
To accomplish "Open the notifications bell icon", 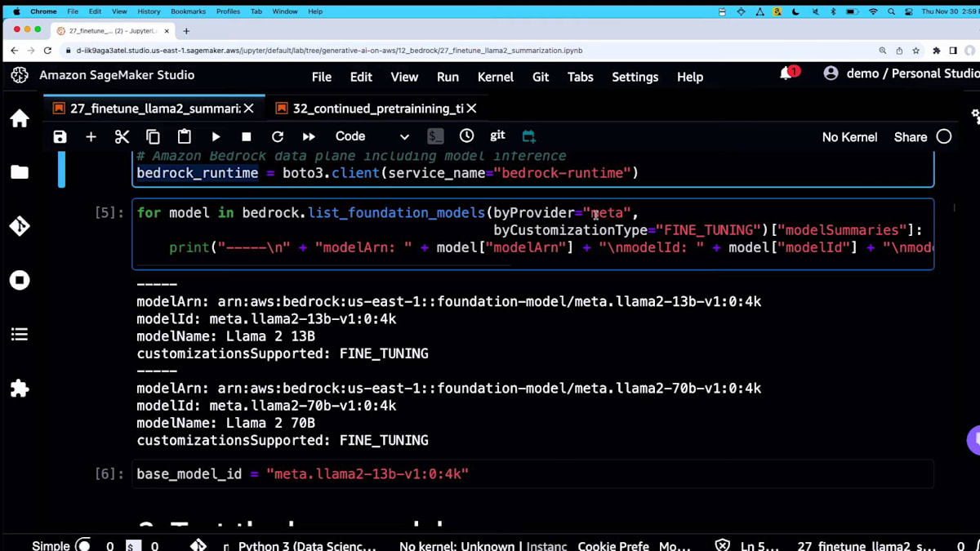I will [x=786, y=74].
